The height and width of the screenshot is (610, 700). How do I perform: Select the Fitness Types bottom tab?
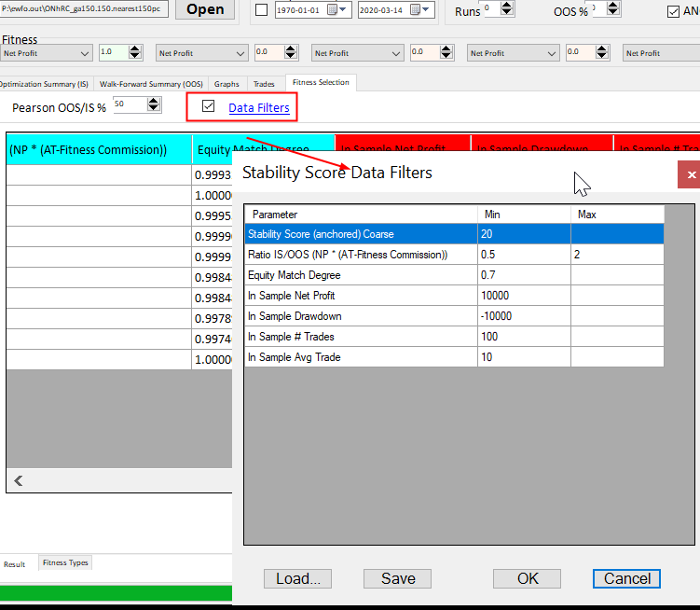point(65,562)
